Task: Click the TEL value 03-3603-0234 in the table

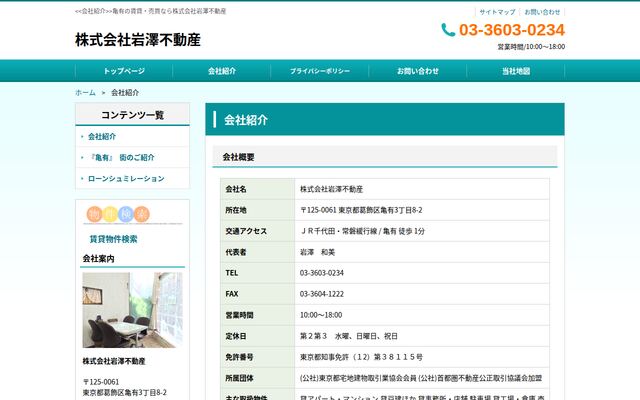Action: point(322,273)
